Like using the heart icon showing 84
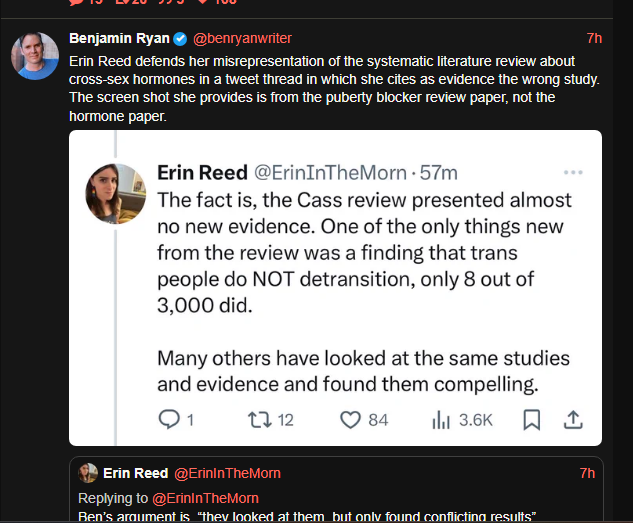 (x=350, y=420)
